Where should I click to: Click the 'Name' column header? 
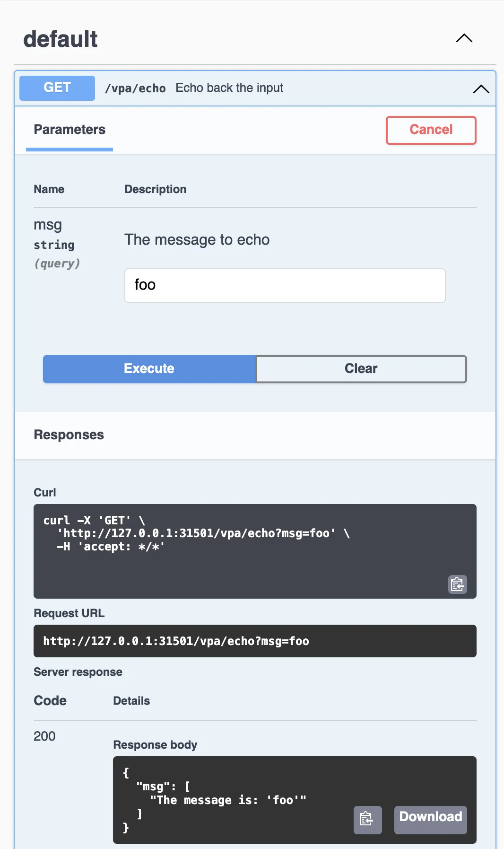(x=49, y=189)
